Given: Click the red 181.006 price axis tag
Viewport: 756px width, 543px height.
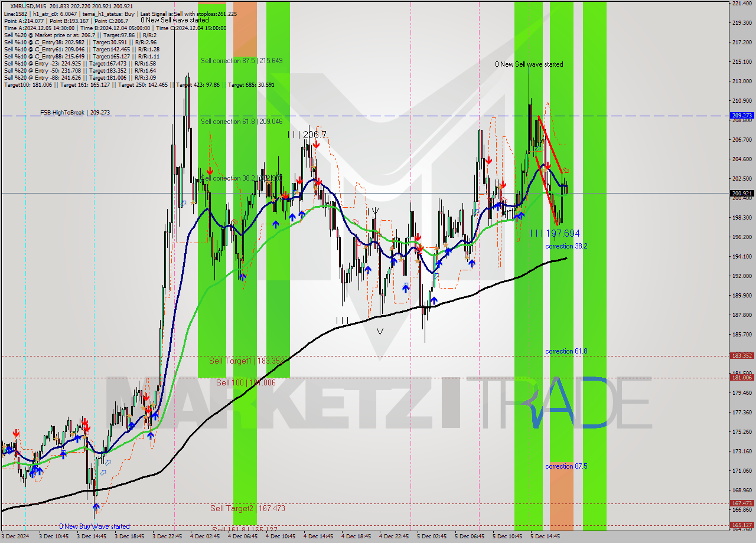Looking at the screenshot, I should (742, 378).
